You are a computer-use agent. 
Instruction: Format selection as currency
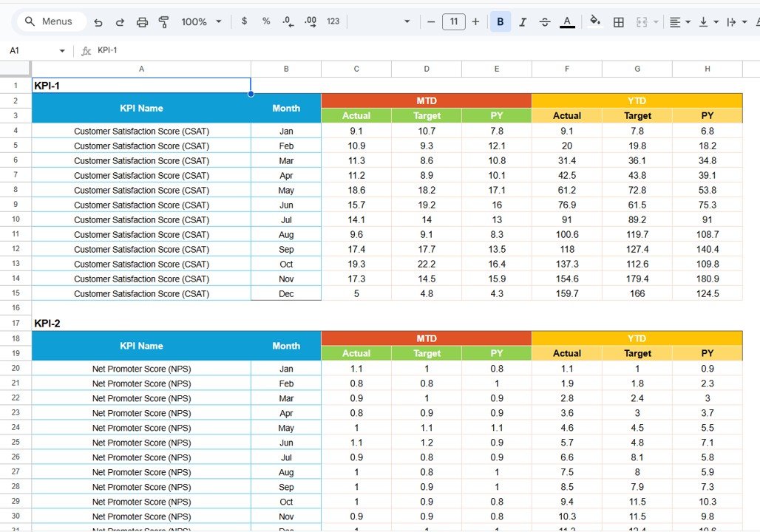click(244, 21)
